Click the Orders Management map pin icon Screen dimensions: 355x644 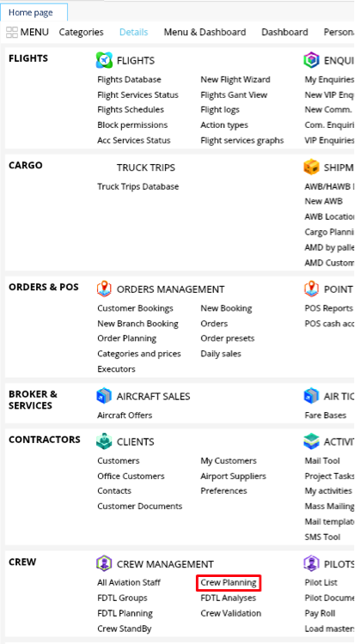(104, 289)
